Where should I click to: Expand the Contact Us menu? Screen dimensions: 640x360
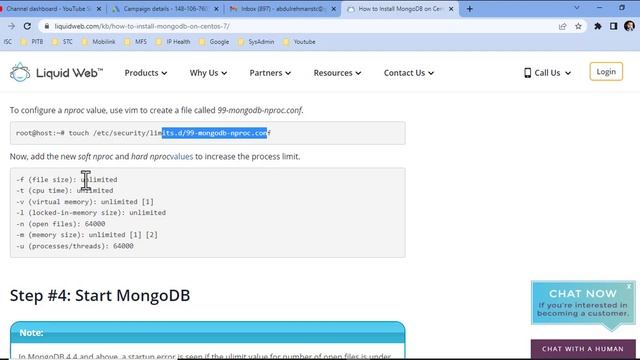[409, 73]
